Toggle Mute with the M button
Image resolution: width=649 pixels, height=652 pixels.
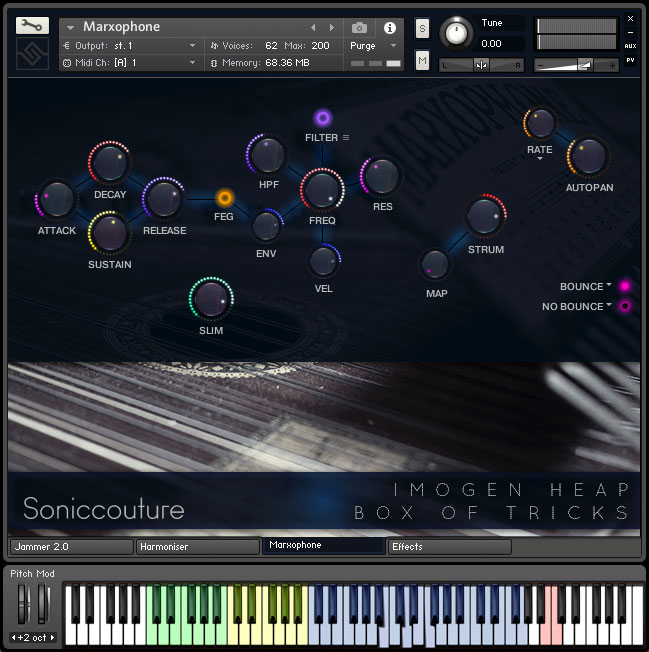tap(422, 61)
